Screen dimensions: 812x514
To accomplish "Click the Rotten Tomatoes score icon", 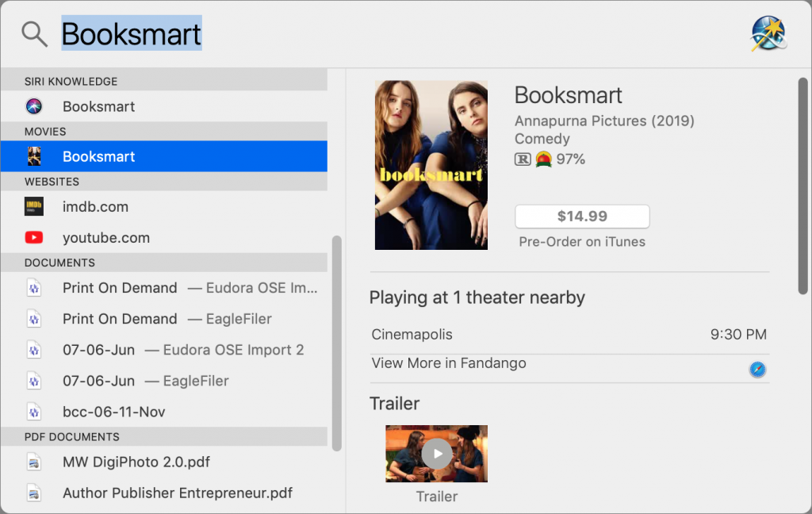I will [x=543, y=159].
